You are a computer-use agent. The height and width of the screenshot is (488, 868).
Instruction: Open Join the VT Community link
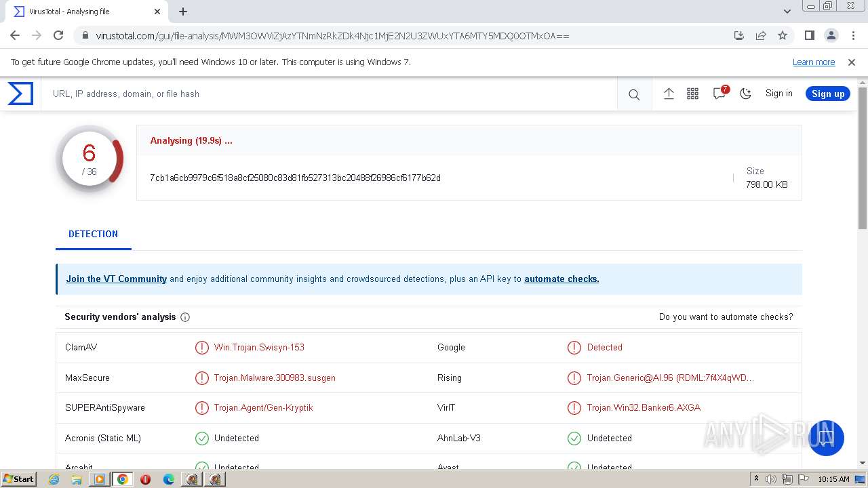click(x=116, y=279)
